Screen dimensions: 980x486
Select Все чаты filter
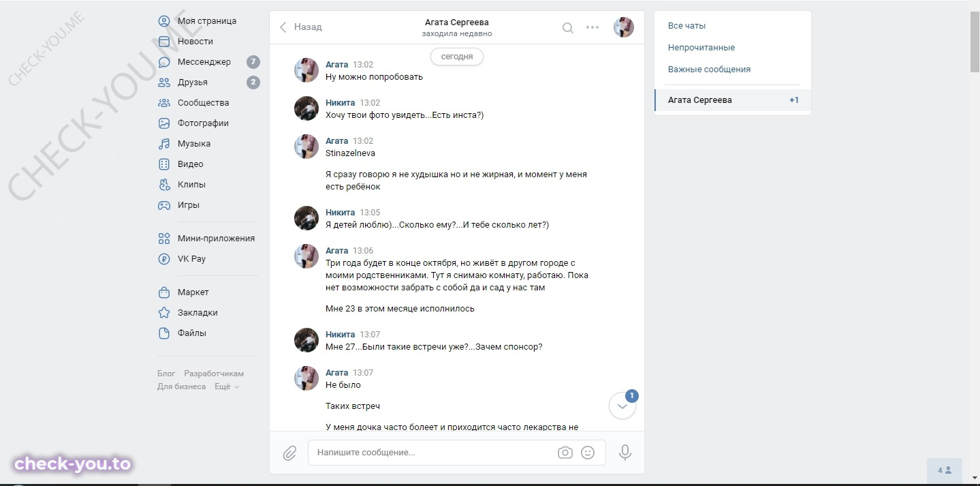tap(686, 26)
